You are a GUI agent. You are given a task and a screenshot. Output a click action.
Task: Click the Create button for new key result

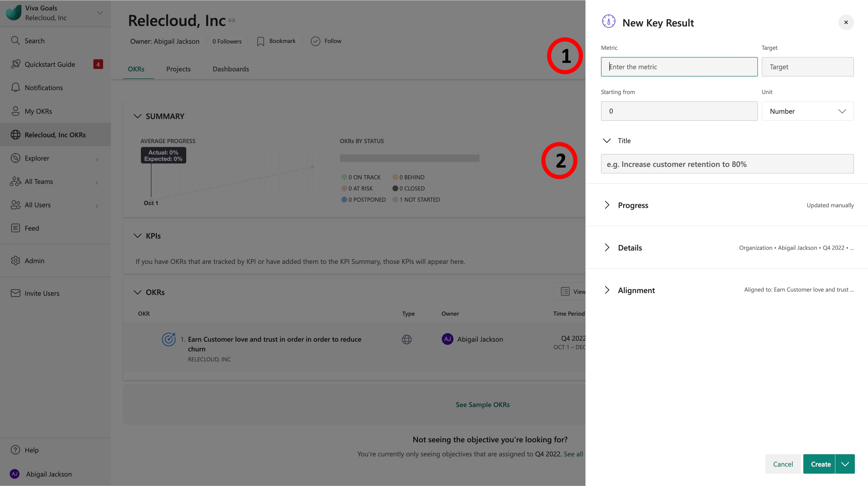820,463
